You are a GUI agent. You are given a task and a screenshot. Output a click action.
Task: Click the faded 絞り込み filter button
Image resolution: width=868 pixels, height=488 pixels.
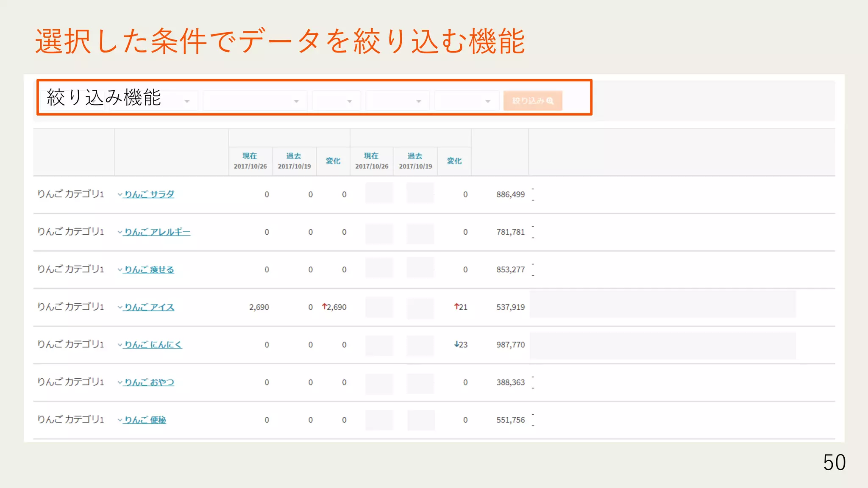point(533,101)
